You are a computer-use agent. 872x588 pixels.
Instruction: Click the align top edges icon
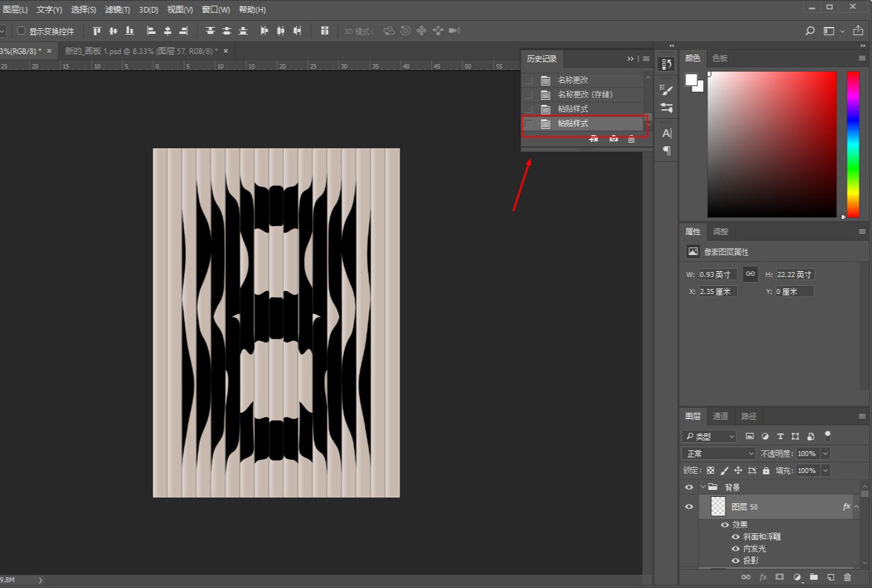[97, 31]
